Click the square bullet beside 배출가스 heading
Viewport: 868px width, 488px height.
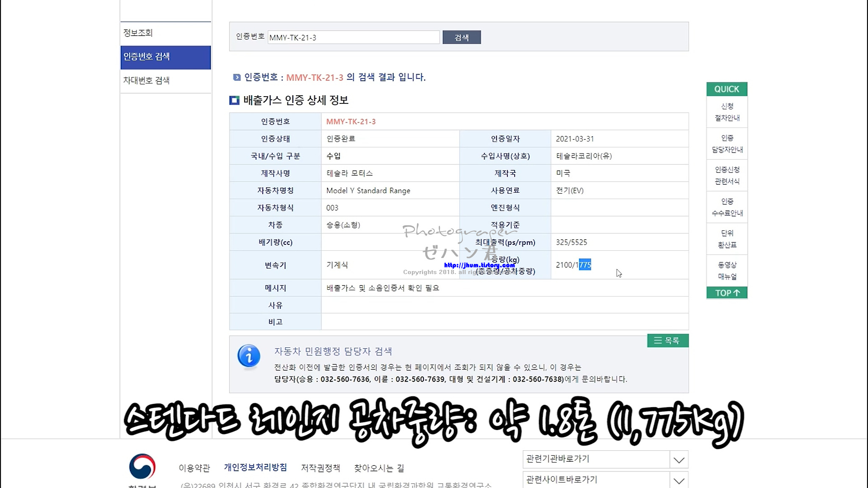[x=234, y=100]
